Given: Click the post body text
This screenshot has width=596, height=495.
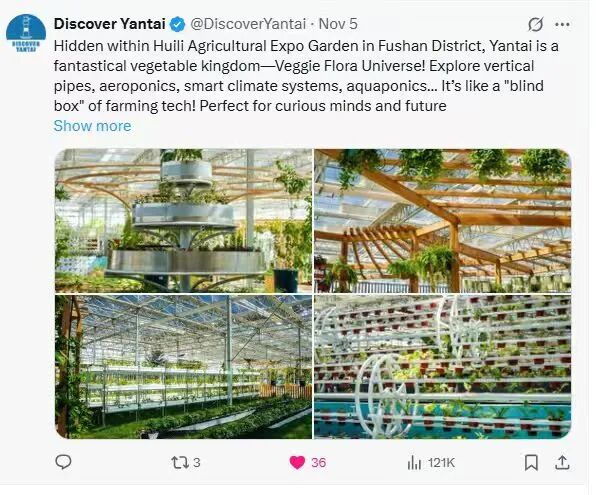Looking at the screenshot, I should [306, 76].
